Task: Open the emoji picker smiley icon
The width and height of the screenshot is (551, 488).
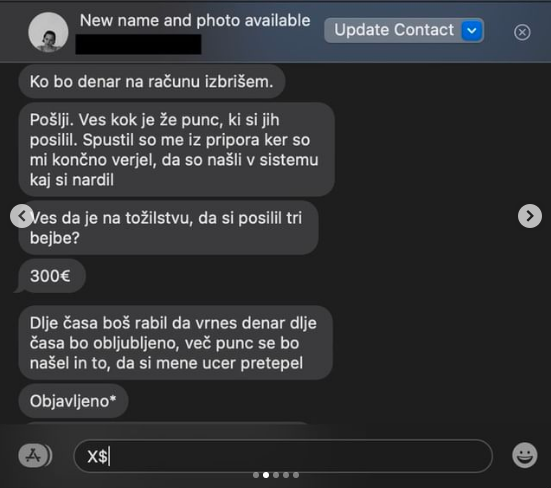Action: pyautogui.click(x=524, y=455)
